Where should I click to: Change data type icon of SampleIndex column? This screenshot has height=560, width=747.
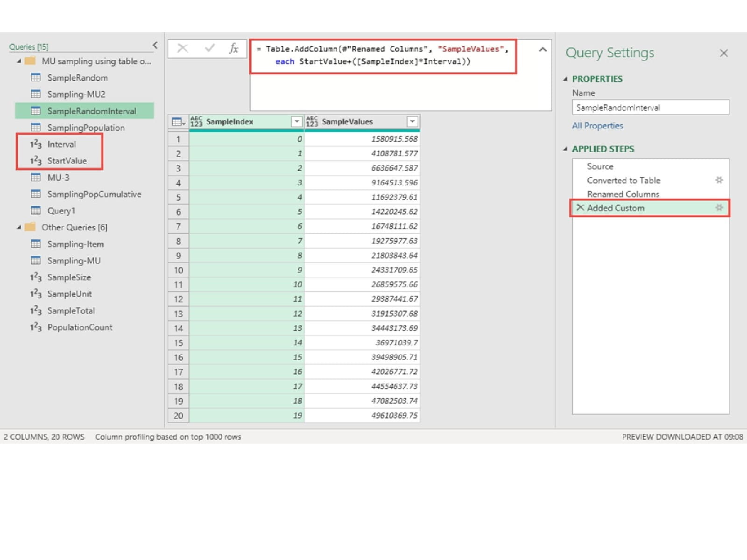point(197,121)
